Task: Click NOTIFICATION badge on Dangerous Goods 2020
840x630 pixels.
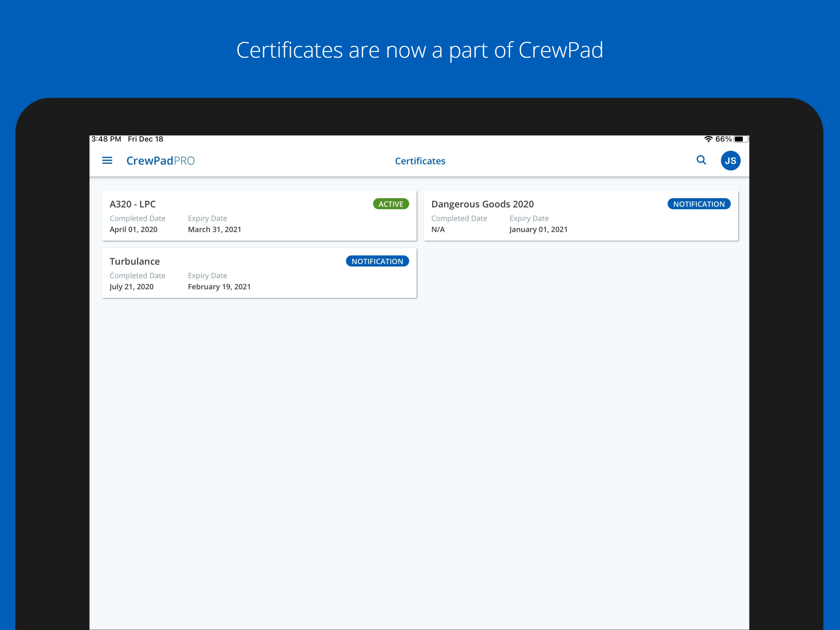Action: pos(699,204)
